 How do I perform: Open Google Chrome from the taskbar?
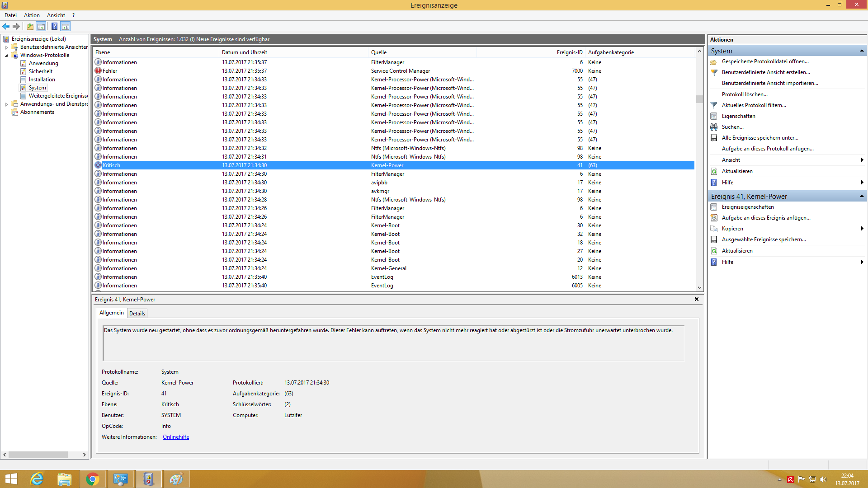tap(92, 479)
